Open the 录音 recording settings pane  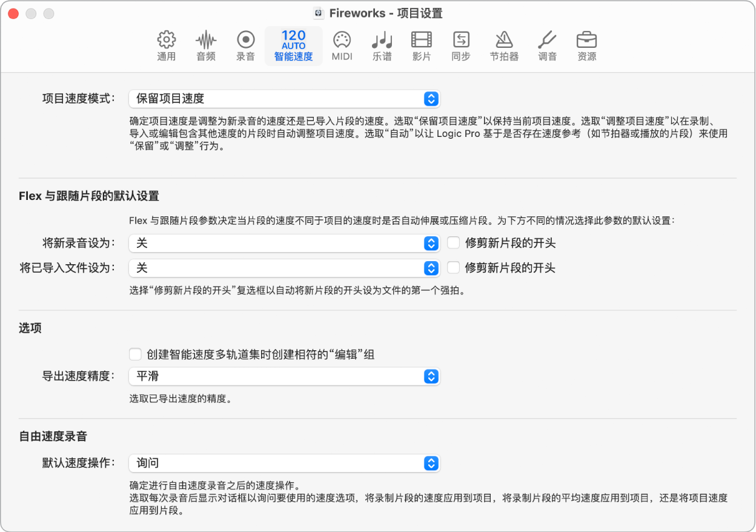coord(245,47)
